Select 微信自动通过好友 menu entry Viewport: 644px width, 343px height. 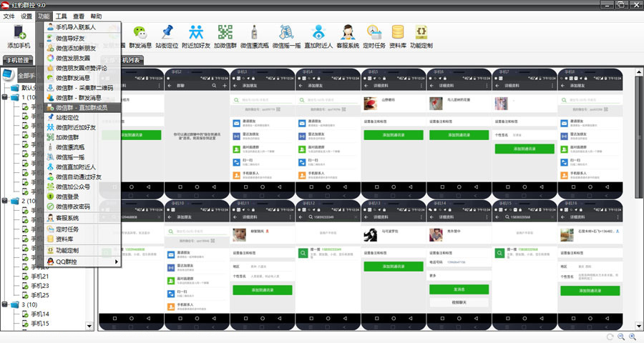82,177
